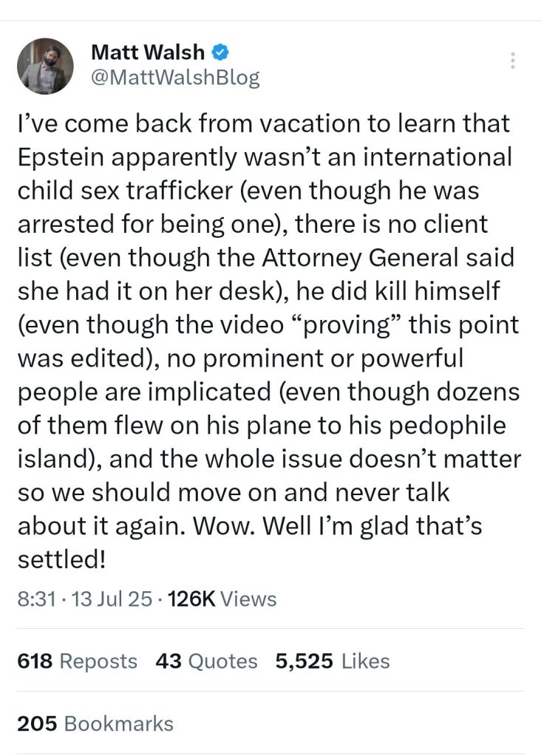Open the three-dot more options menu
The width and height of the screenshot is (541, 756).
tap(513, 61)
